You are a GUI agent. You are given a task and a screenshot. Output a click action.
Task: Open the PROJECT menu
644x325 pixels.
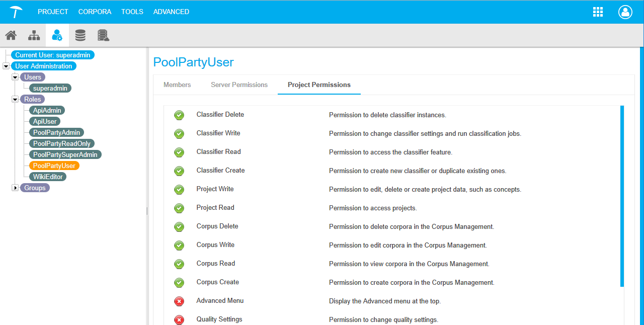[x=53, y=12]
